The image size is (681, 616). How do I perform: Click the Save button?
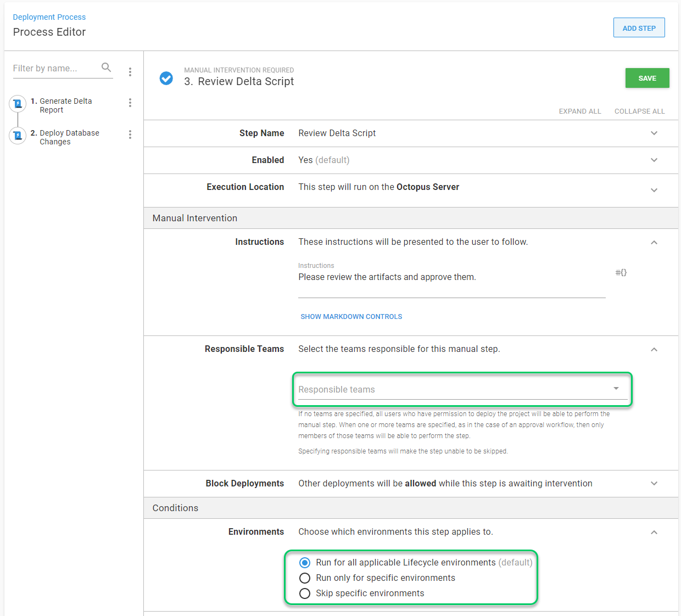(647, 78)
